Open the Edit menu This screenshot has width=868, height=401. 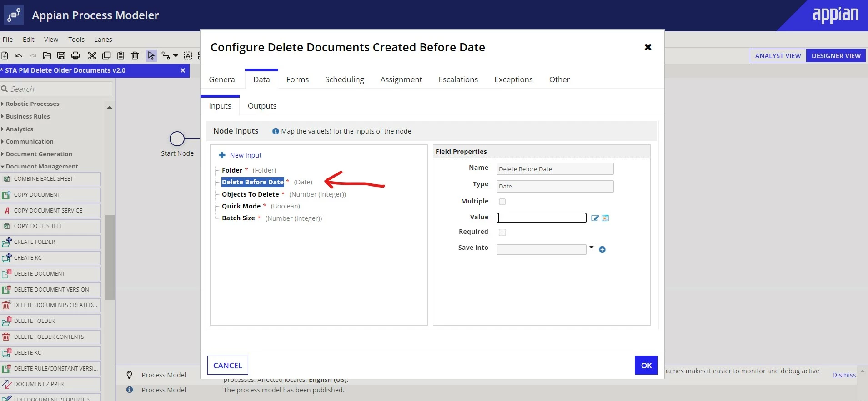click(29, 40)
